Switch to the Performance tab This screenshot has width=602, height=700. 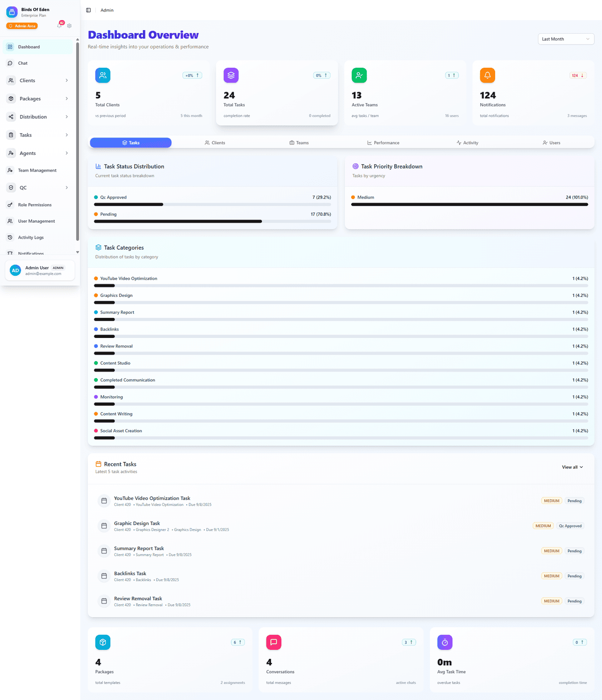383,143
